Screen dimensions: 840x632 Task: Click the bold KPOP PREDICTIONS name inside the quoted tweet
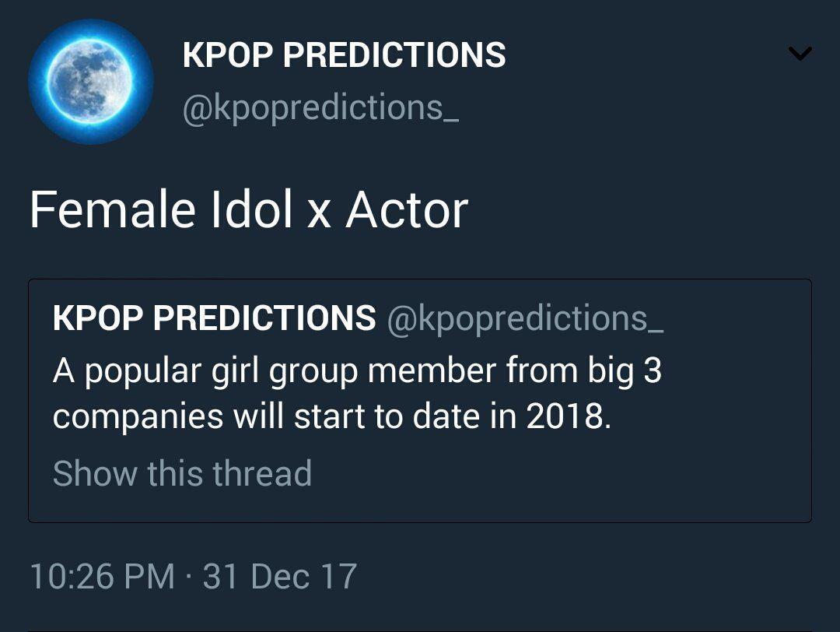tap(215, 318)
